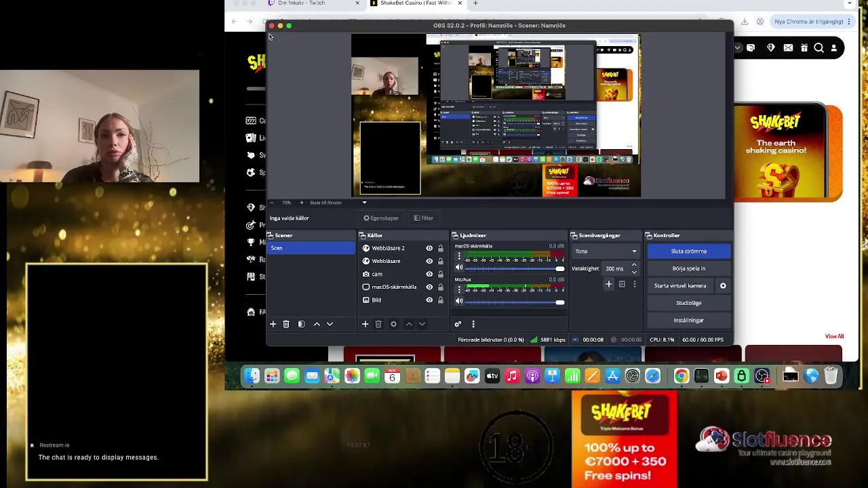Unlock the cam source
Screen dimensions: 868x488
point(441,274)
